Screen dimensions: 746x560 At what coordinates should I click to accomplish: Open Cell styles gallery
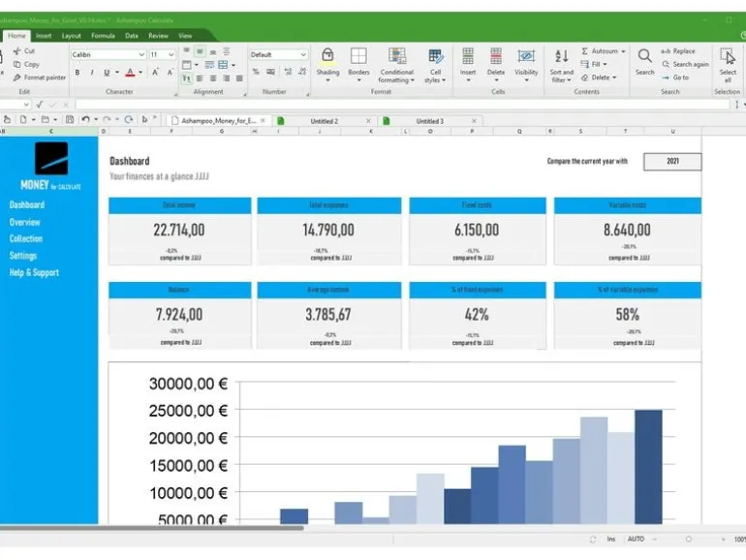[435, 66]
